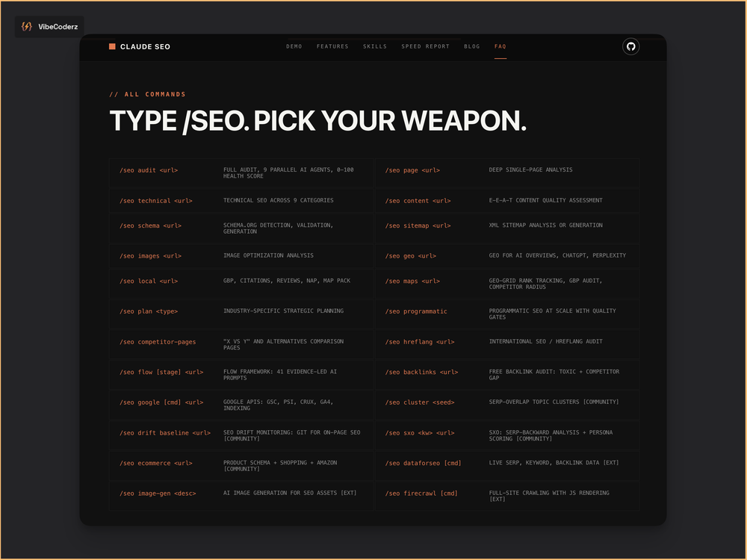747x560 pixels.
Task: Click 'XML SITEMAP ANALYSIS OR GENERATION' text
Action: pyautogui.click(x=545, y=225)
